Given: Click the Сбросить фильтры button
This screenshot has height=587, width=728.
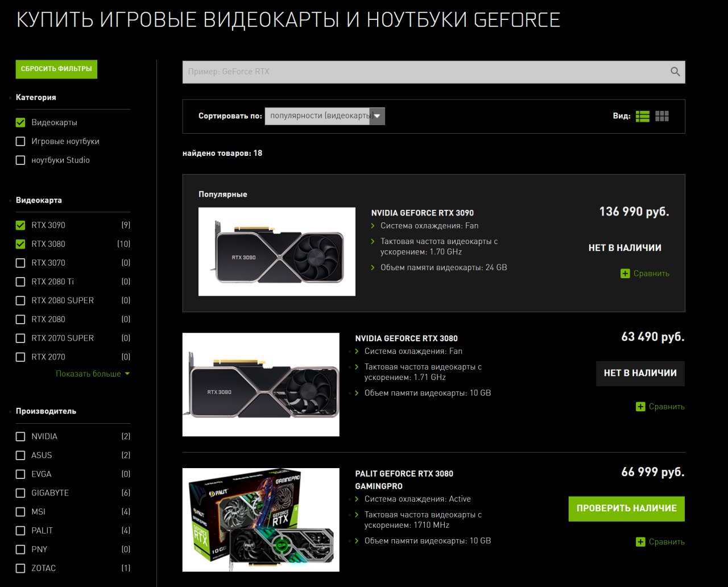Looking at the screenshot, I should [x=56, y=69].
